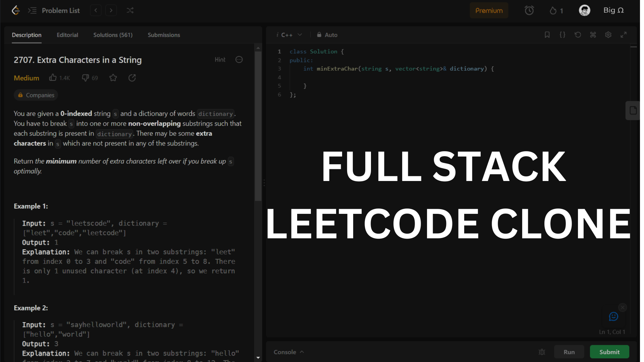Go to the next problem
644x362 pixels.
tap(111, 10)
